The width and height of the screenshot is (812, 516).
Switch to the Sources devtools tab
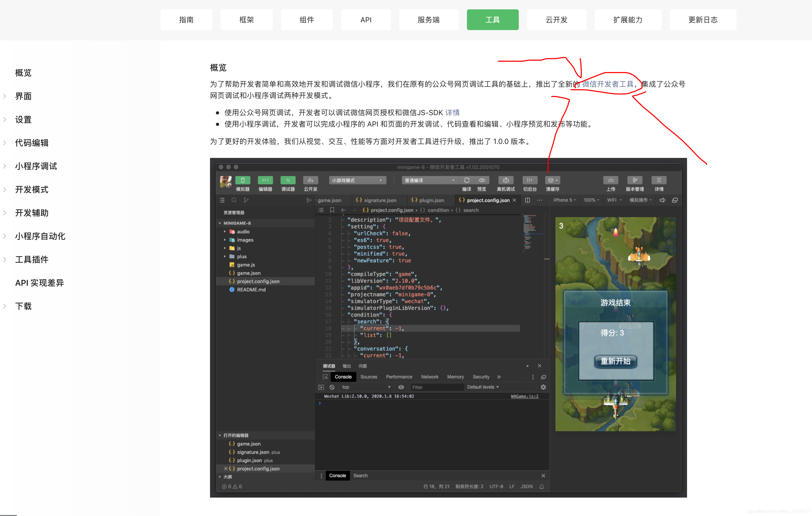point(369,377)
